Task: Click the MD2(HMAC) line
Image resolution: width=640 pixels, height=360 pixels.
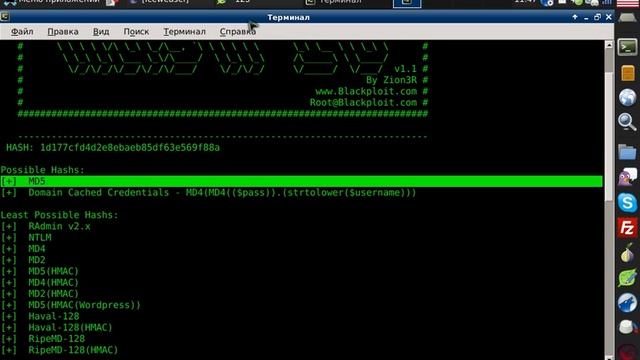Action: 40,293
